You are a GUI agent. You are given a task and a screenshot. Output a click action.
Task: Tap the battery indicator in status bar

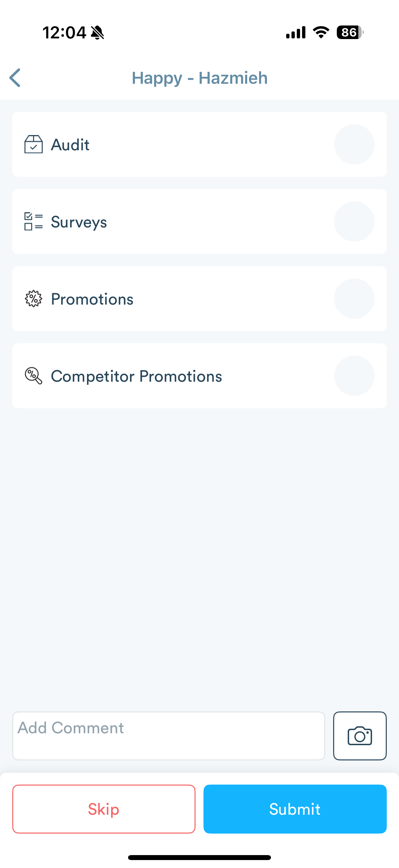click(x=350, y=33)
